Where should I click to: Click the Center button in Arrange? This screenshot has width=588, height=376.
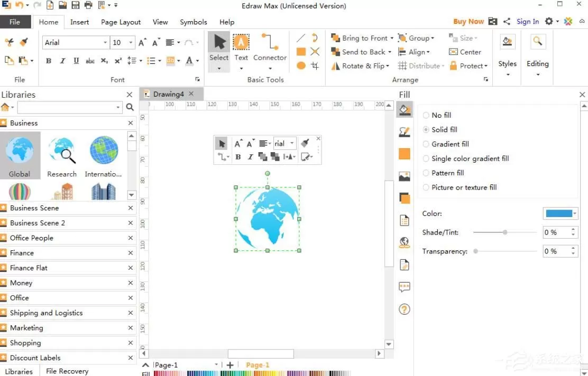[465, 52]
